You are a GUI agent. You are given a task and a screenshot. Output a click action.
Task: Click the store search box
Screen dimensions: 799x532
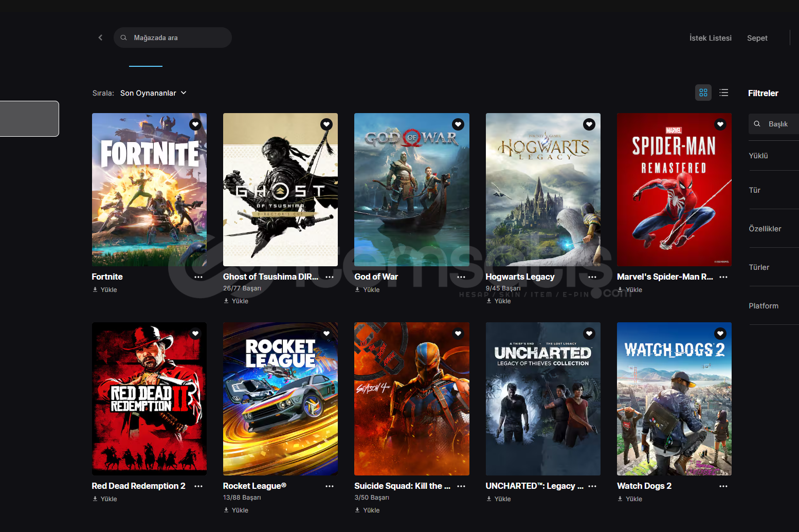click(x=173, y=38)
